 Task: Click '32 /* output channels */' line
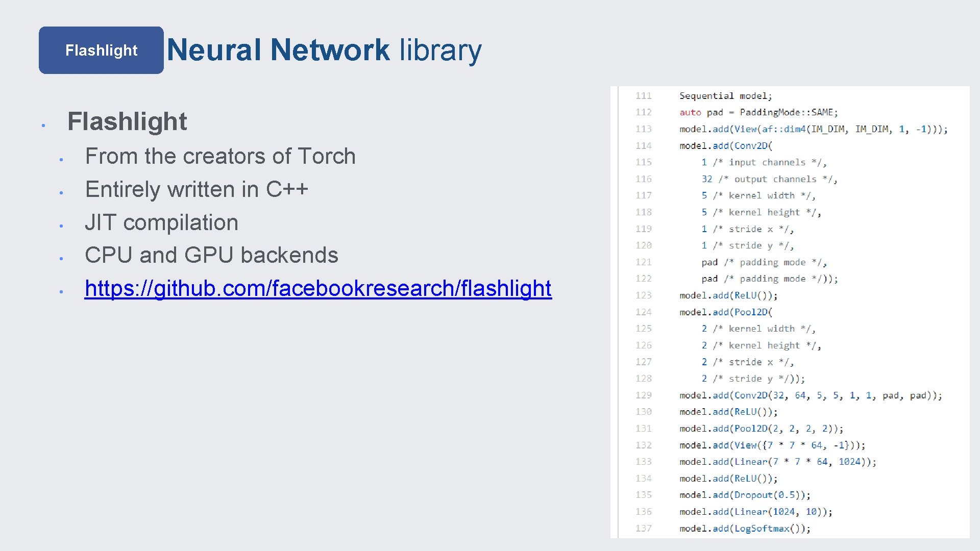click(x=769, y=179)
